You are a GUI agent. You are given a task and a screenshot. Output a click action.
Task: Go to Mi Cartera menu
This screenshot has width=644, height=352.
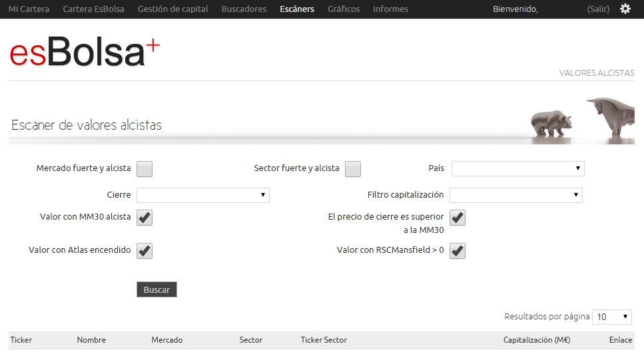(29, 9)
